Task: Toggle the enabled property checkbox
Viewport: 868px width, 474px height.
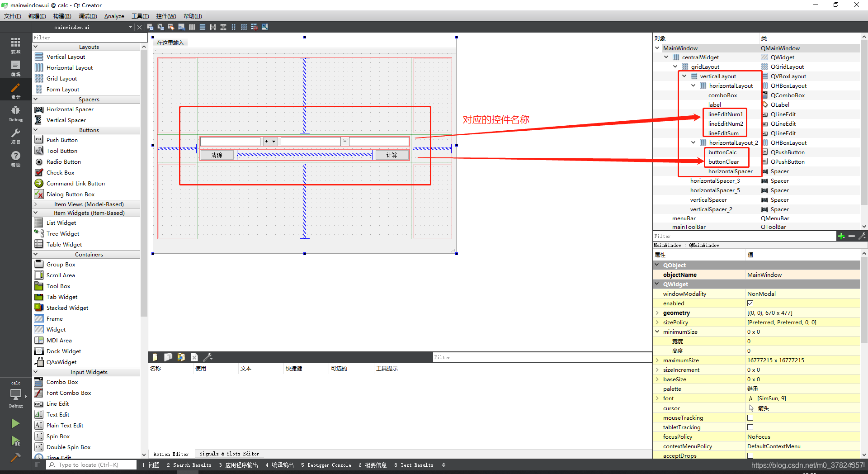Action: [750, 303]
